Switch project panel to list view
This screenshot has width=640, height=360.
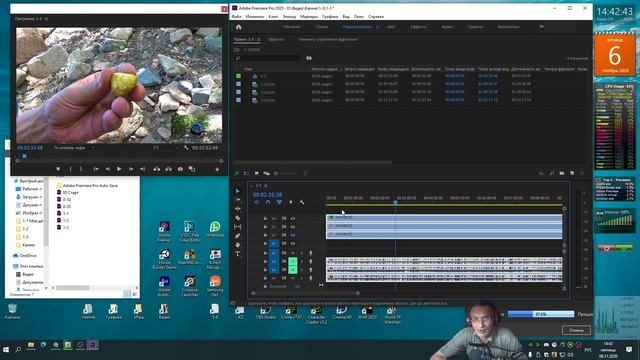point(246,173)
